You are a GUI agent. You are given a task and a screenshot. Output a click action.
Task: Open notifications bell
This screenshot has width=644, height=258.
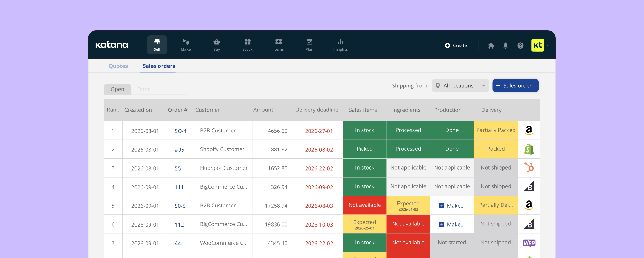506,45
